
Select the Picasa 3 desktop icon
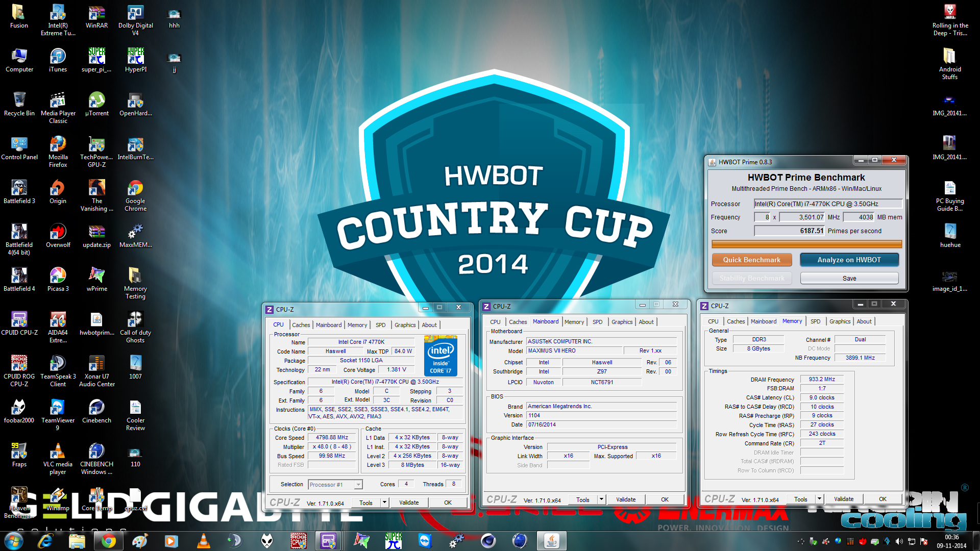tap(58, 280)
